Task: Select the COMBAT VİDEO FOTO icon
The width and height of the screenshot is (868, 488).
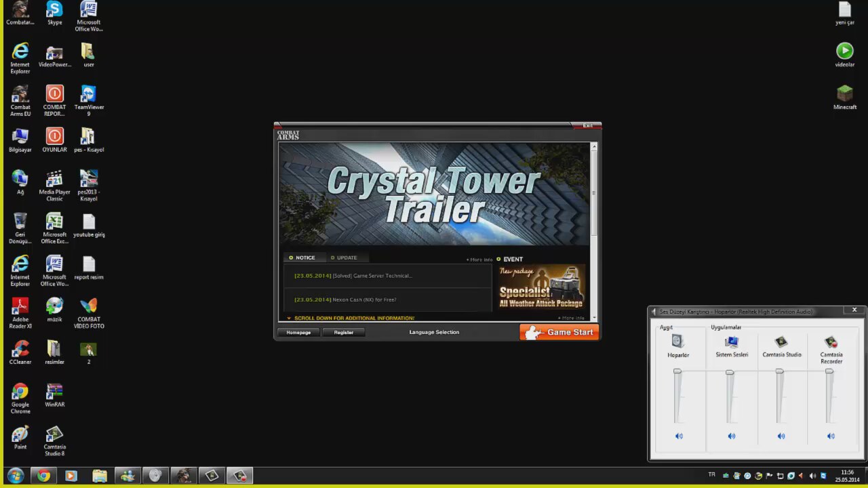Action: coord(89,313)
